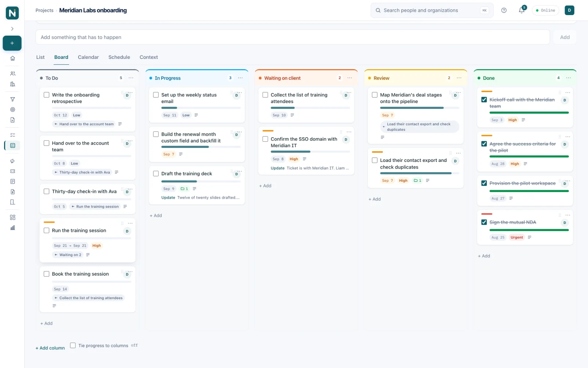Viewport: 588px width, 368px height.
Task: Check off 'Run the training session'
Action: (x=47, y=230)
